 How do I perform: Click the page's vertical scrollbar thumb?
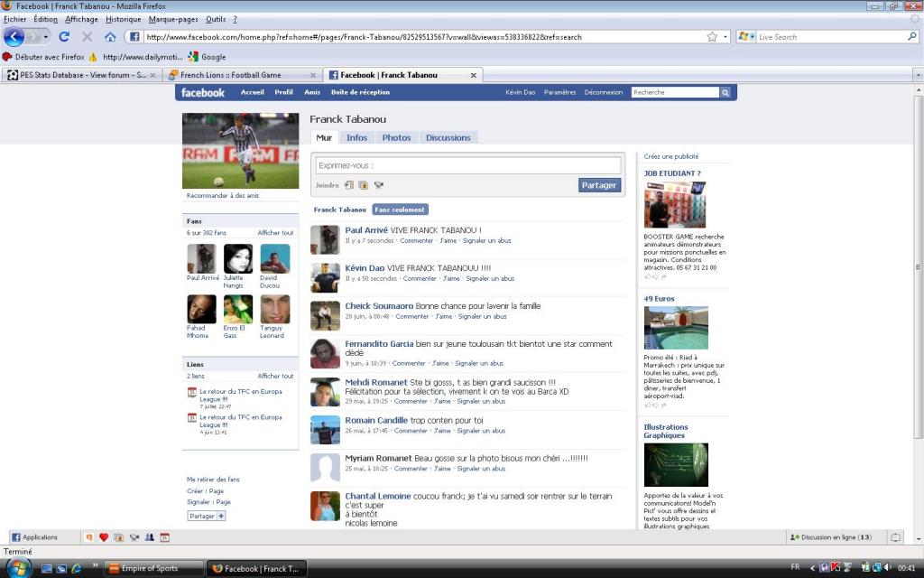point(918,266)
